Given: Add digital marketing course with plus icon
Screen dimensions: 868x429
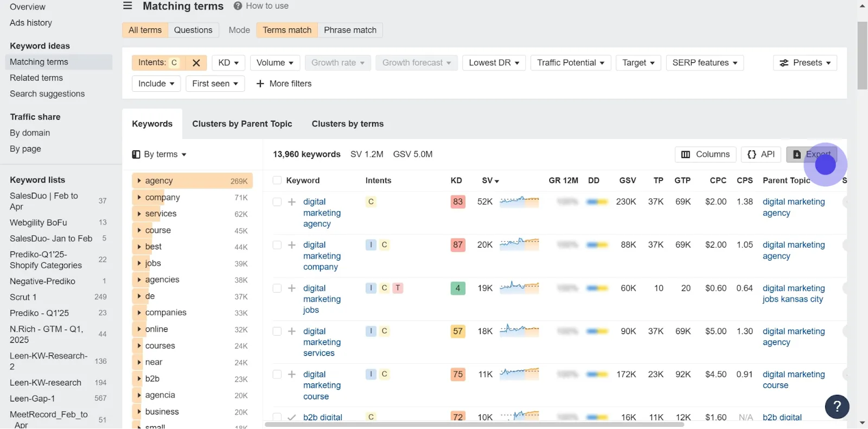Looking at the screenshot, I should 292,374.
